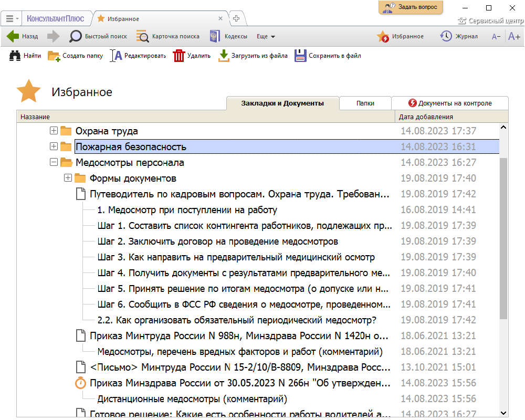Go back with the green Назад arrow
Screen dimensions: 525x420
coord(22,36)
